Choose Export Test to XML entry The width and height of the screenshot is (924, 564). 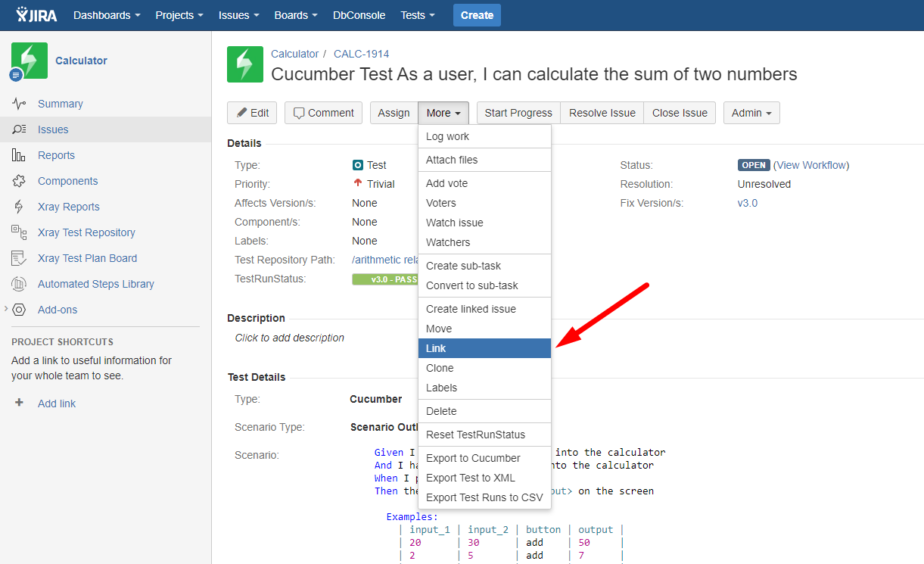tap(485, 478)
